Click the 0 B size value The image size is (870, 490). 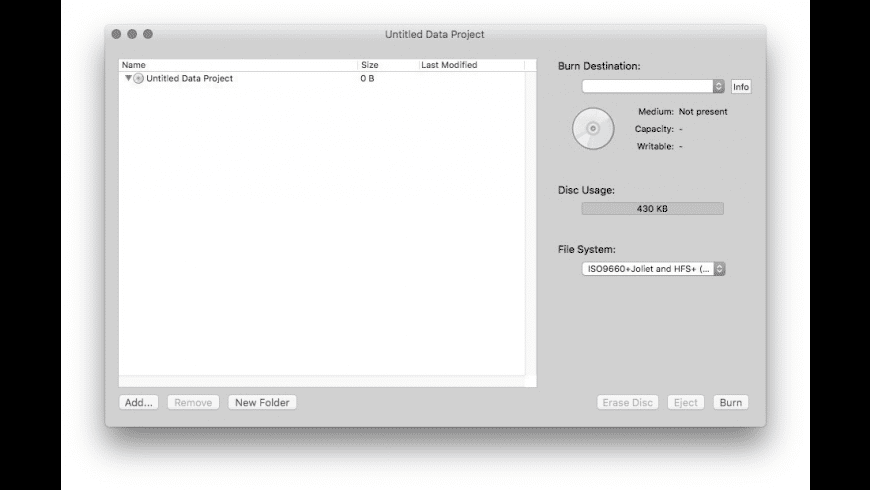tap(367, 78)
